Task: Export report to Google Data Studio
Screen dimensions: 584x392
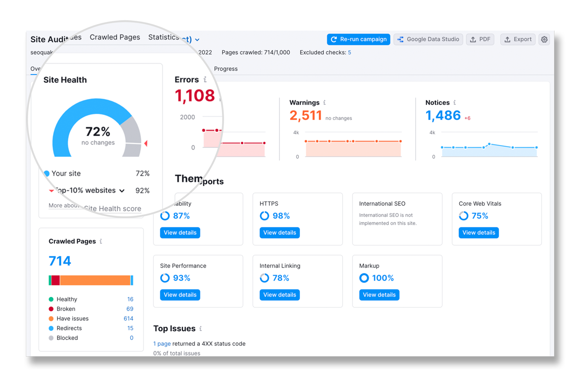Action: 428,39
